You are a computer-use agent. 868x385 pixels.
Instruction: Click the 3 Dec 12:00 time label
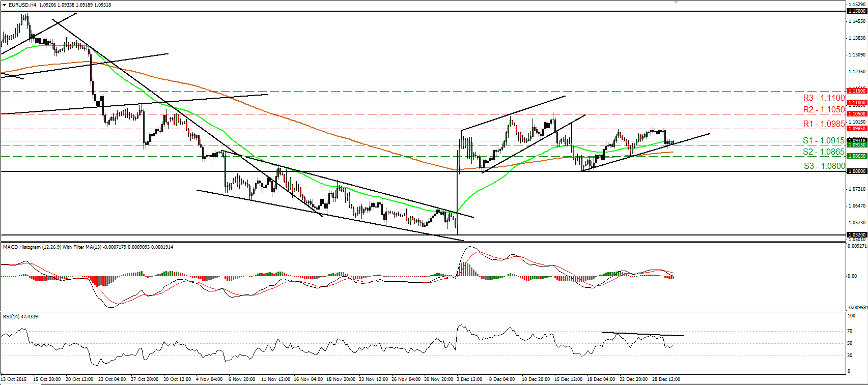click(469, 379)
